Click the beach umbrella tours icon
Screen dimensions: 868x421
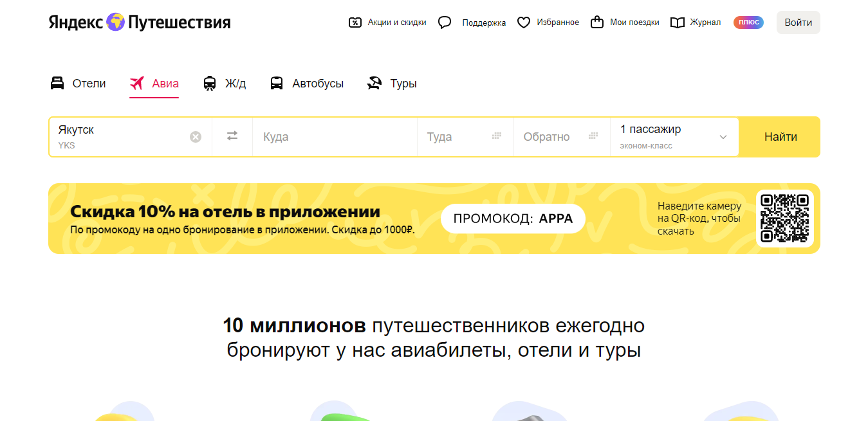tap(374, 84)
